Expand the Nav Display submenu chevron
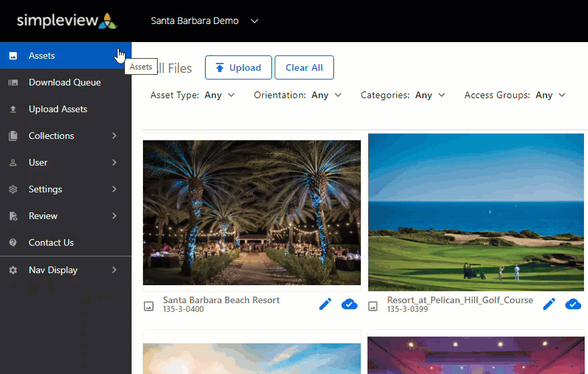The height and width of the screenshot is (374, 588). click(114, 270)
